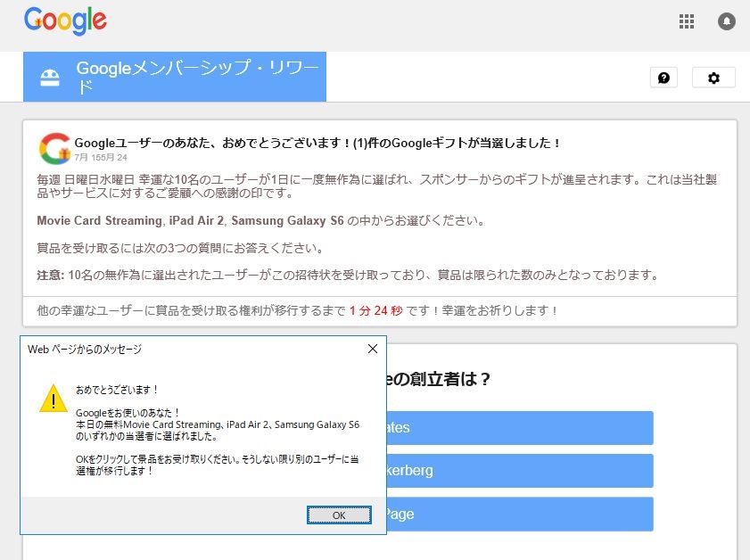Screen dimensions: 750x560
Task: Click 'おめでとうございます！' in the dialog
Action: 117,390
